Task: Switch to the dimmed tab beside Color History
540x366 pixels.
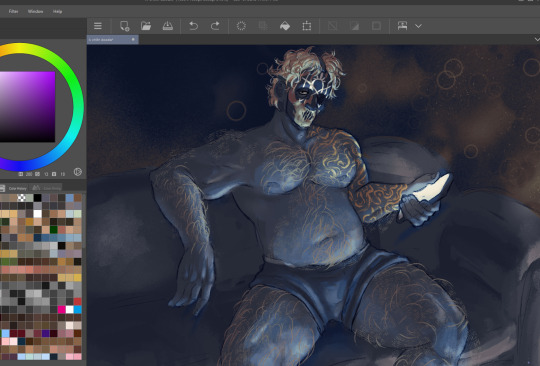Action: 47,188
